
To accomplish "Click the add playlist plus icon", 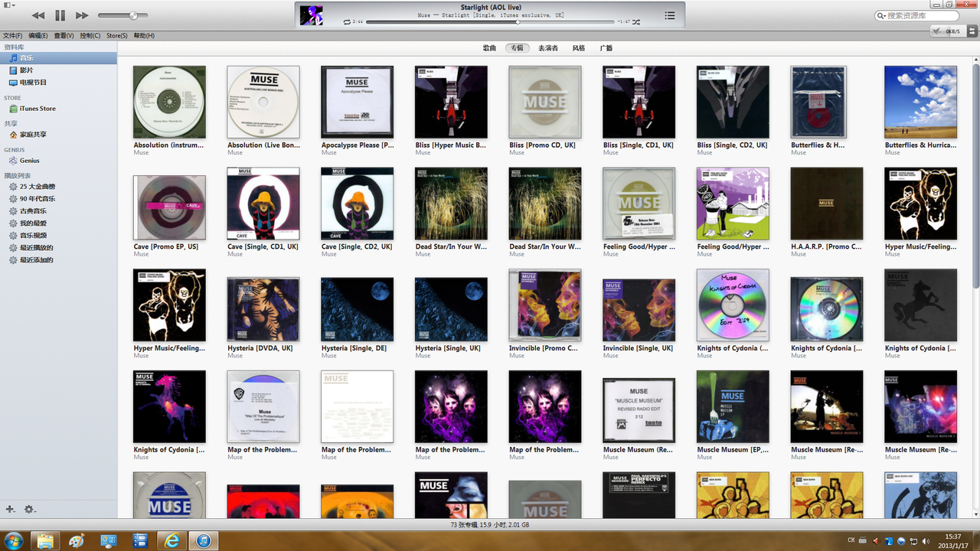I will tap(10, 509).
